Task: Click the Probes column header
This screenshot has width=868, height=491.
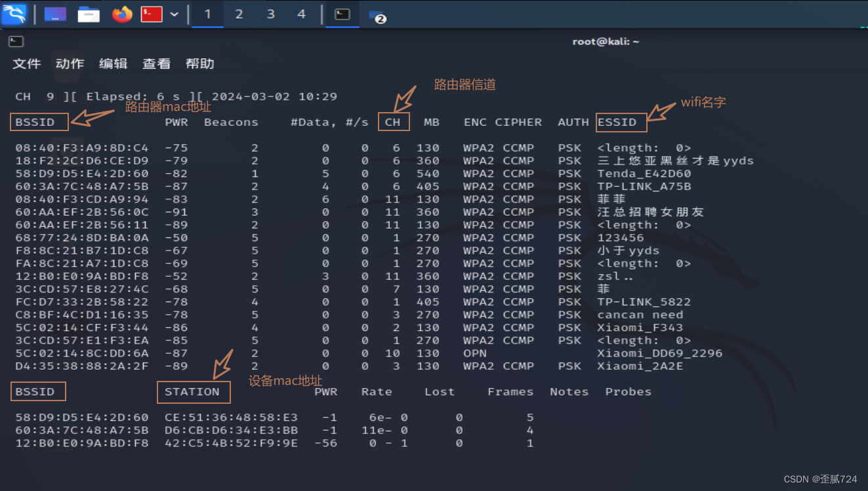Action: [x=629, y=392]
